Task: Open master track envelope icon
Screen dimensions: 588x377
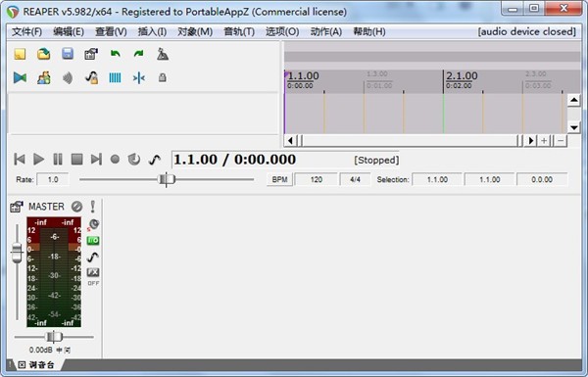Action: coord(93,257)
